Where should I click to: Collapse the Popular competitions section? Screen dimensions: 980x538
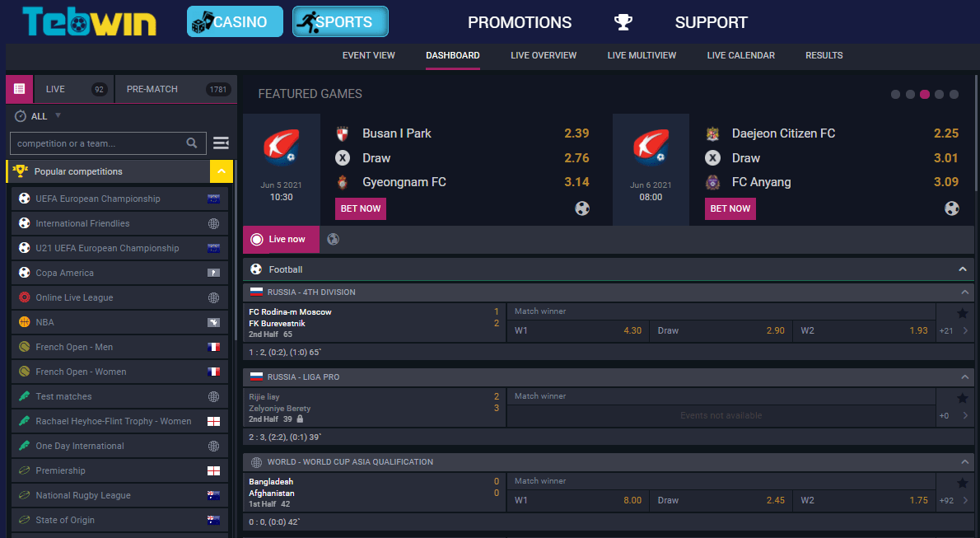pyautogui.click(x=222, y=171)
